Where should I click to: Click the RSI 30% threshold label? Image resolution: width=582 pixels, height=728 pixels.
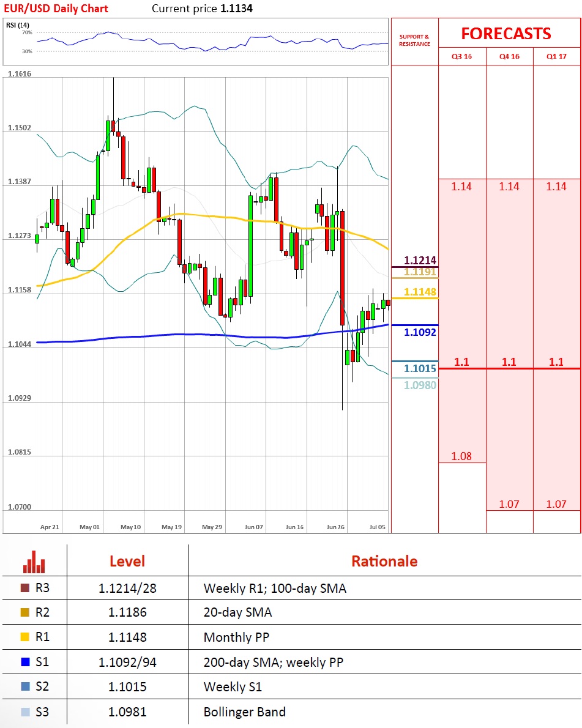(x=27, y=51)
